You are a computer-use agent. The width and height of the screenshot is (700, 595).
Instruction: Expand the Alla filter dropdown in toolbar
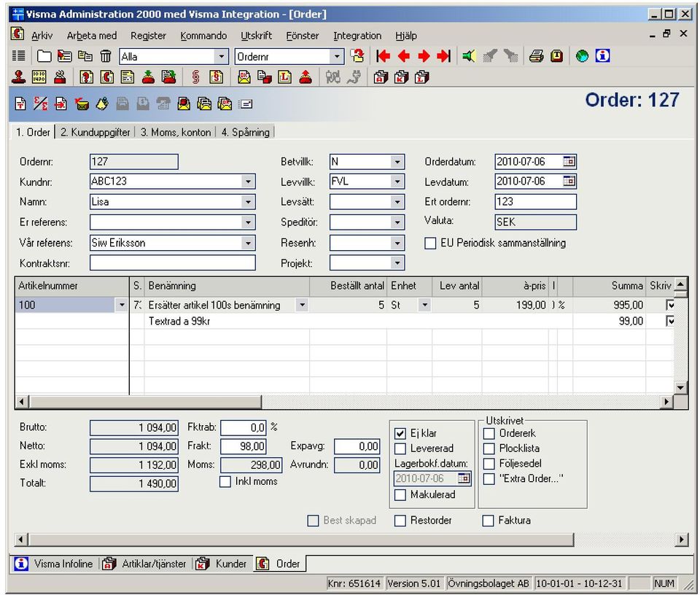coord(221,57)
